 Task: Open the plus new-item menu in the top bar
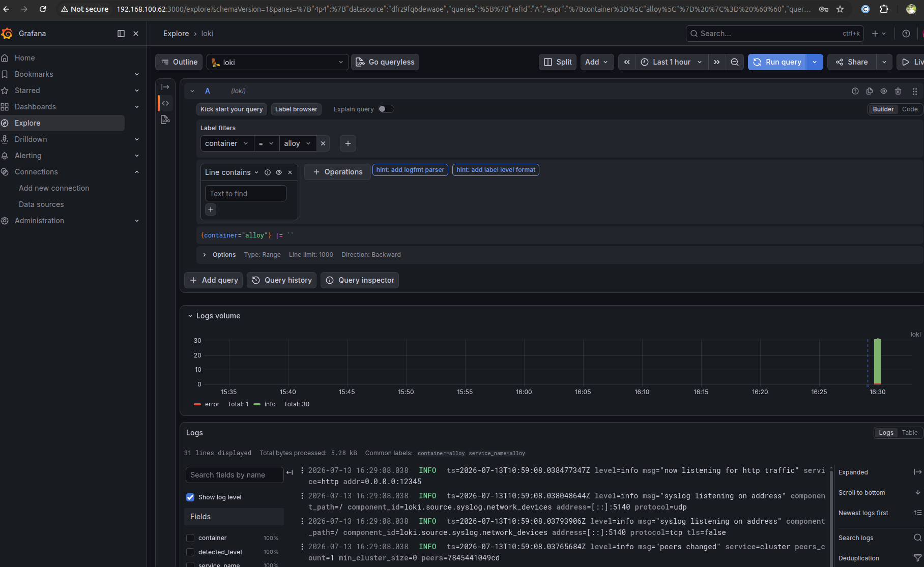[x=879, y=34]
